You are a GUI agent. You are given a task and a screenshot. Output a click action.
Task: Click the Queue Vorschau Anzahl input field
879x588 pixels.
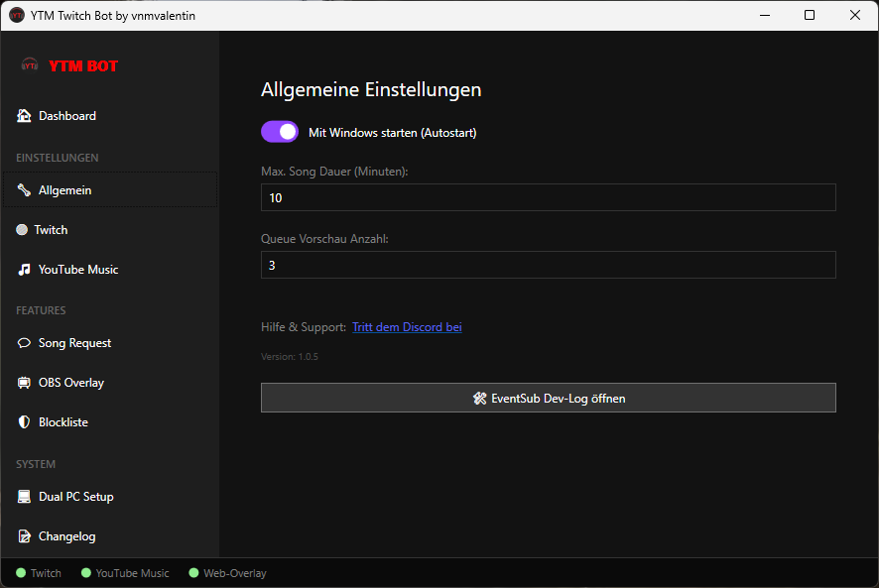(x=549, y=265)
